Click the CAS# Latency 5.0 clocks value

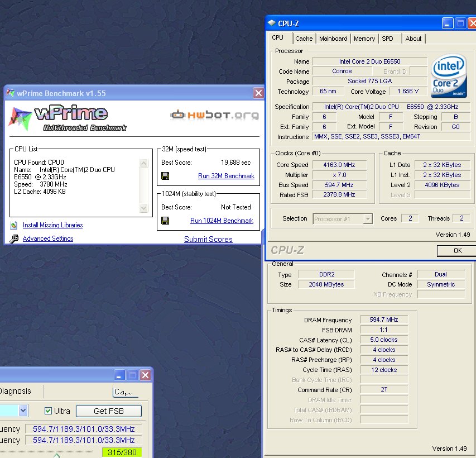[x=384, y=340]
